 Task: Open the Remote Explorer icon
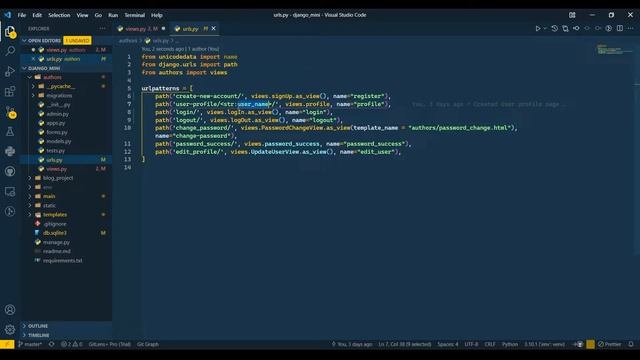[10, 191]
